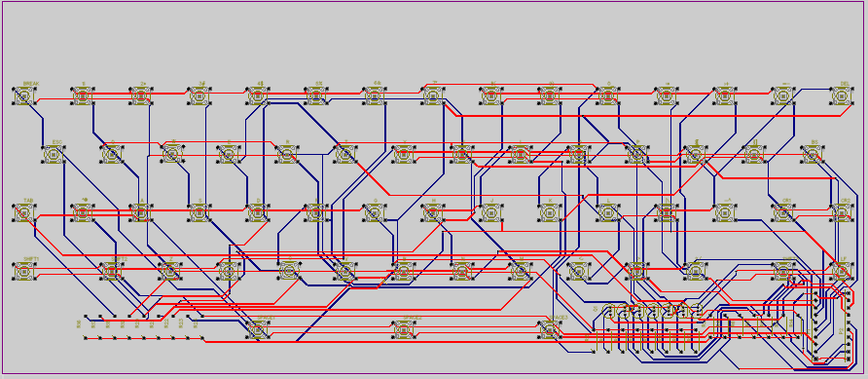
Task: Click the S key switch footprint
Action: 199,212
